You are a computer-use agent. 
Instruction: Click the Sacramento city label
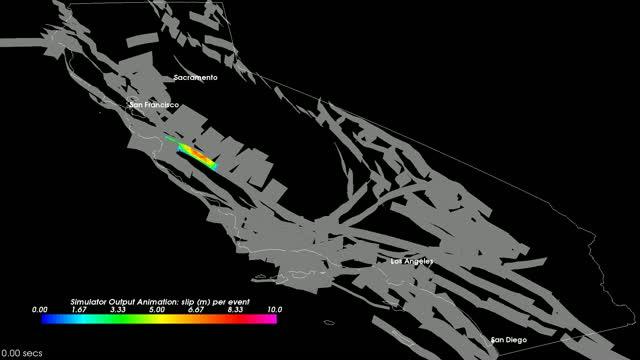click(x=196, y=78)
